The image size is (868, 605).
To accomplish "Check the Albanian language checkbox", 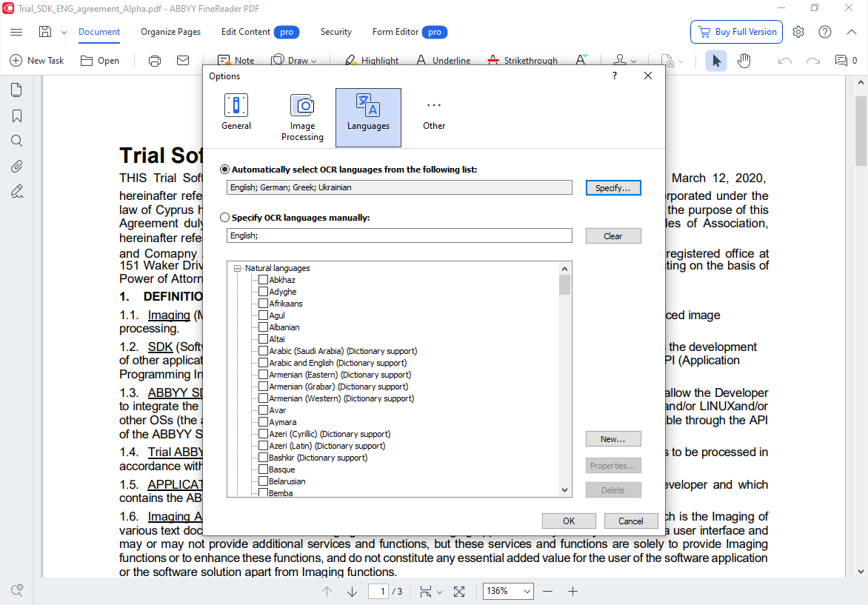I will click(264, 327).
